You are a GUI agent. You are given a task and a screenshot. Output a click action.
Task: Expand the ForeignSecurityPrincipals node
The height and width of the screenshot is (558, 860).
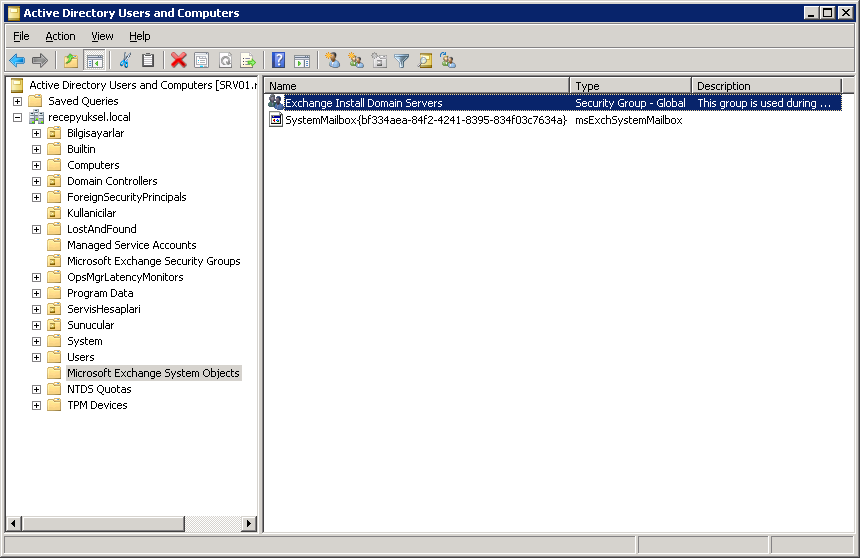tap(36, 198)
